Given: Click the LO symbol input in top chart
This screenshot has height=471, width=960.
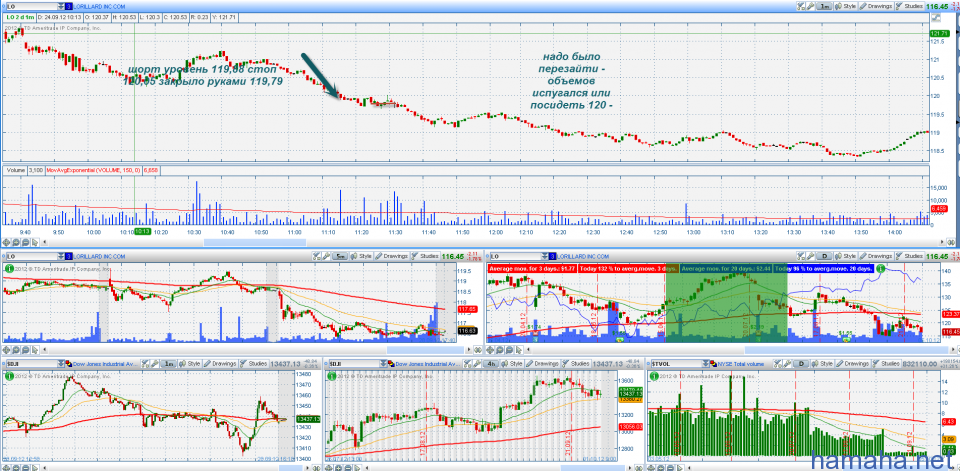Looking at the screenshot, I should 32,6.
